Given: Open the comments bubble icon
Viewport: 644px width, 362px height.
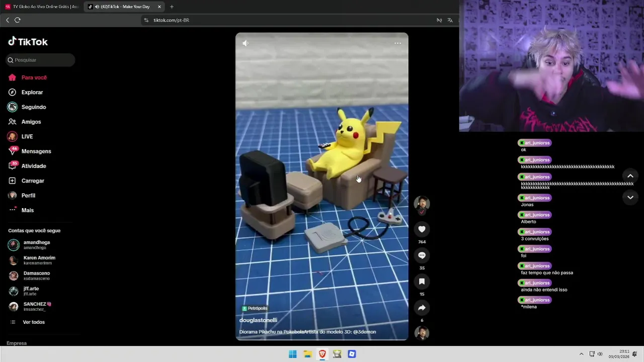Looking at the screenshot, I should [x=422, y=255].
